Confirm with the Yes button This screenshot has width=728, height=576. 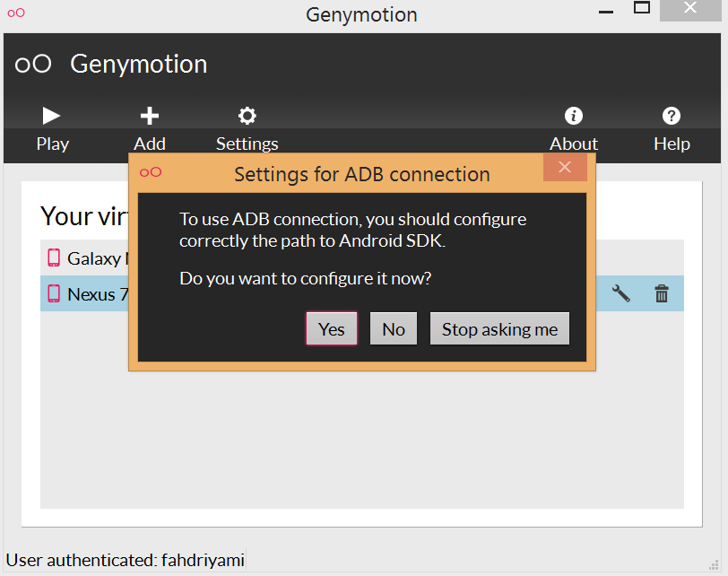(331, 329)
